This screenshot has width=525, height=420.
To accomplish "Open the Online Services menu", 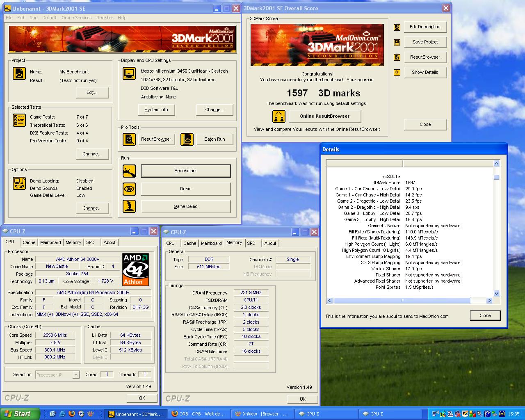I will click(x=77, y=18).
